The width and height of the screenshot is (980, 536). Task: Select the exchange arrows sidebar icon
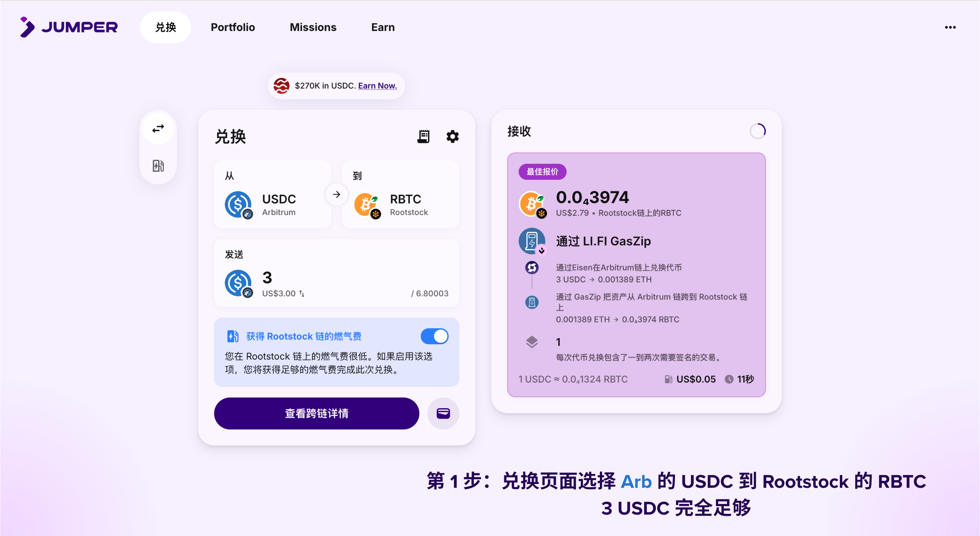tap(158, 129)
